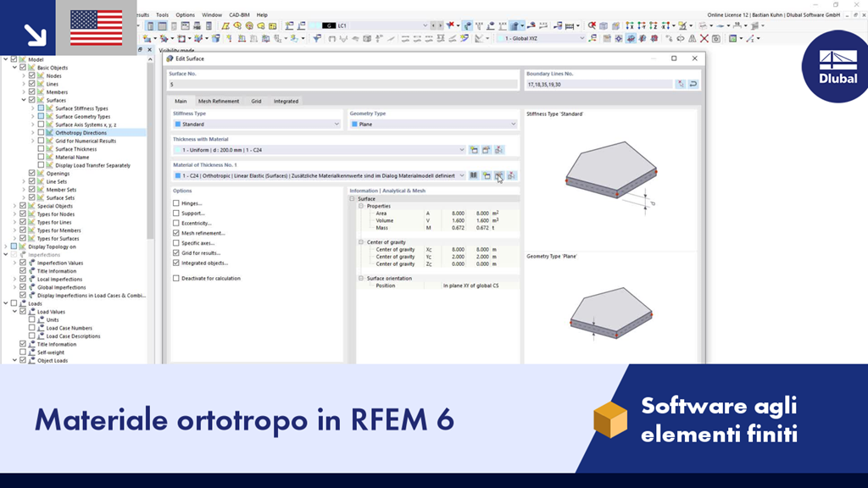Enable the Support option checkbox
The image size is (868, 488).
(x=176, y=213)
